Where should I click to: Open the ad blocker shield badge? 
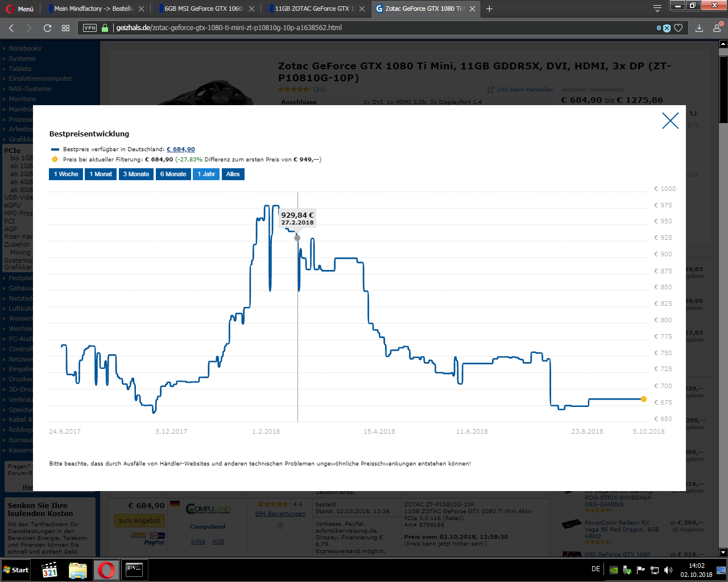pos(664,28)
